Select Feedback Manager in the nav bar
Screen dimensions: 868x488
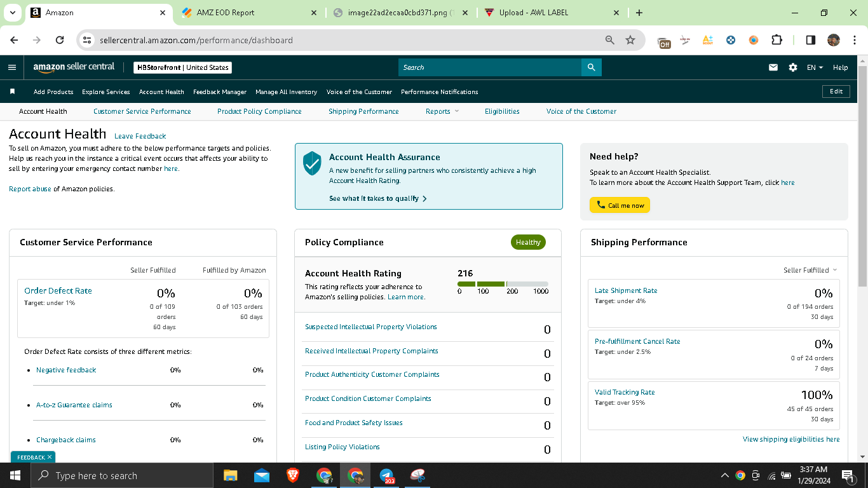pos(220,91)
